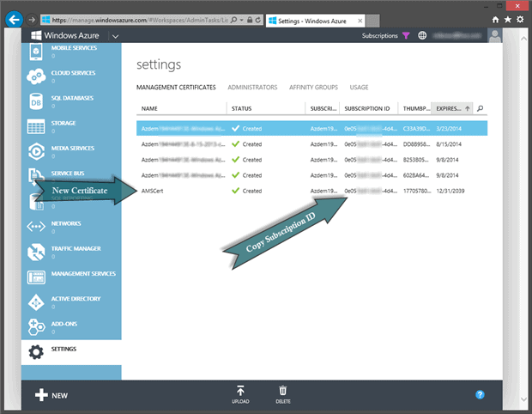Click the Delete trash icon
The image size is (532, 414).
click(x=282, y=391)
